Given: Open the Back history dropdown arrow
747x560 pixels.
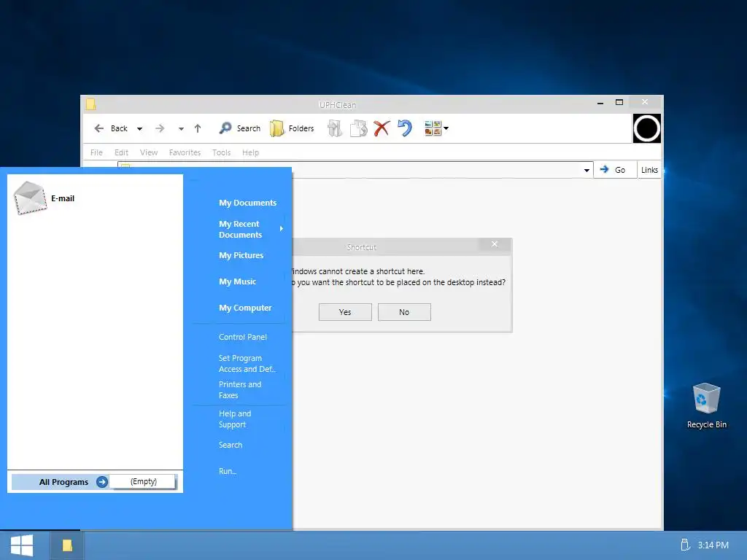Looking at the screenshot, I should coord(139,128).
